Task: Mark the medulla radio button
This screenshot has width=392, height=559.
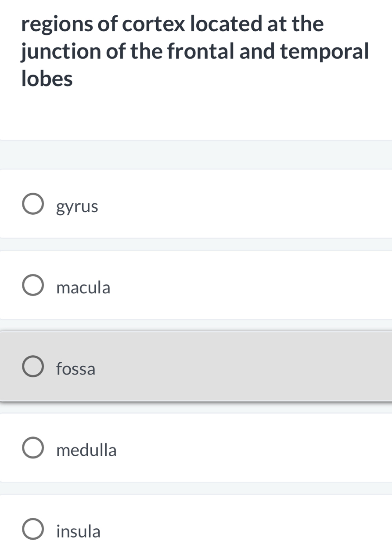Action: coord(33,448)
